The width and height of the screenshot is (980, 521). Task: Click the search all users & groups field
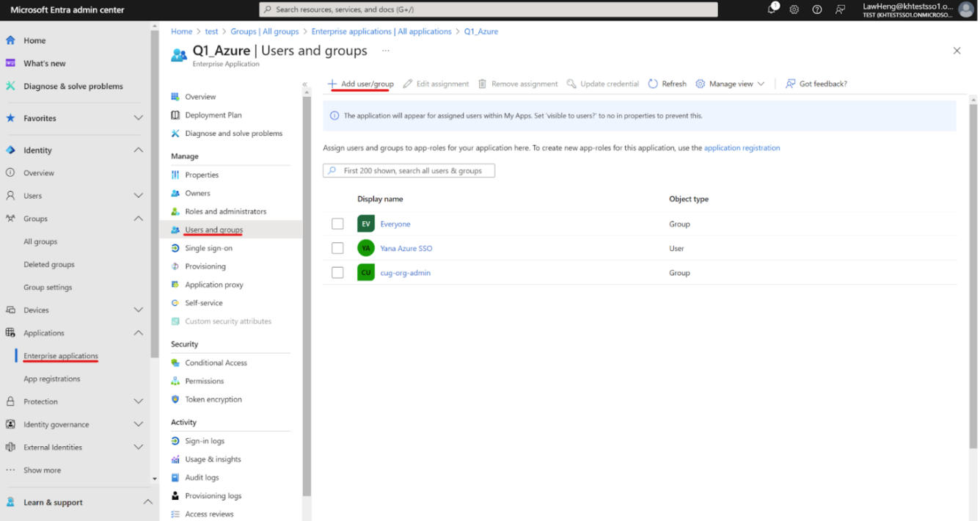[409, 170]
